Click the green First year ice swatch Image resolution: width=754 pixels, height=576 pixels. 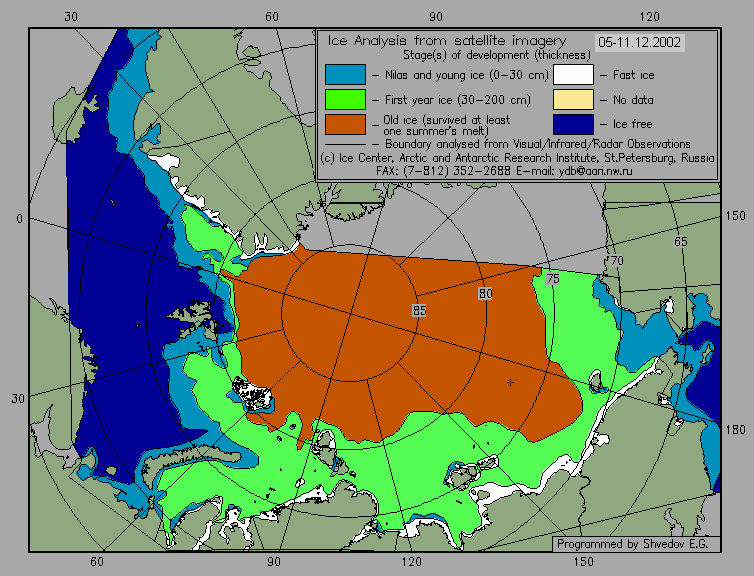click(345, 99)
